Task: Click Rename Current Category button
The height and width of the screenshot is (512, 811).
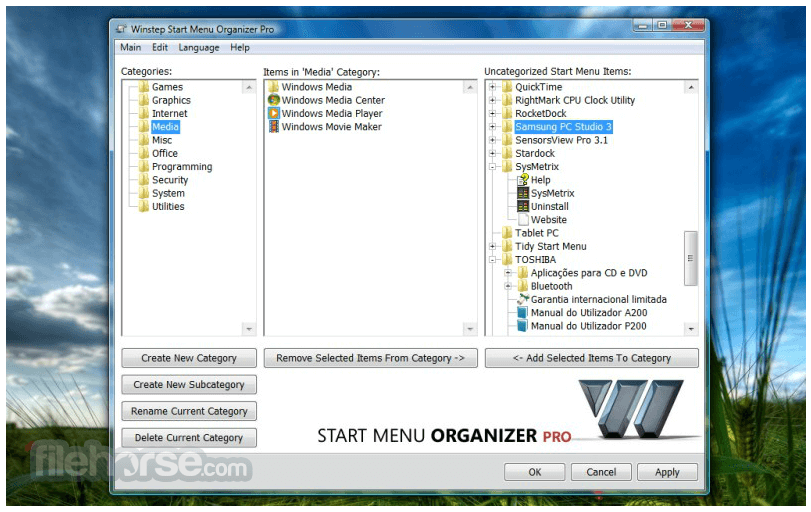Action: pyautogui.click(x=189, y=411)
